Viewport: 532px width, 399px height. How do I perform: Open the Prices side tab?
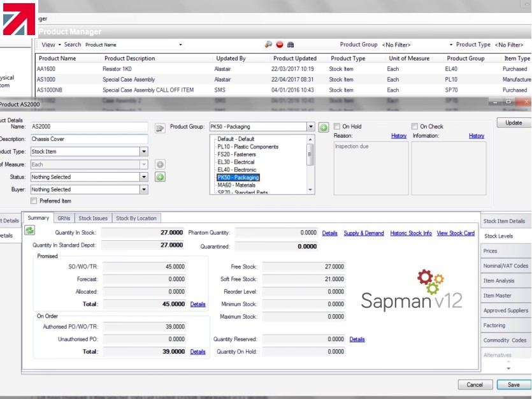(x=505, y=251)
